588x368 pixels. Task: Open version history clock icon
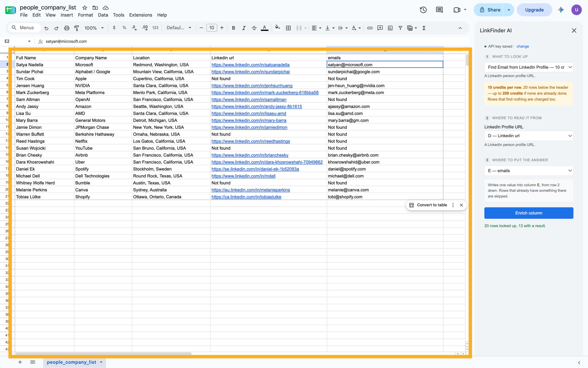click(x=423, y=10)
